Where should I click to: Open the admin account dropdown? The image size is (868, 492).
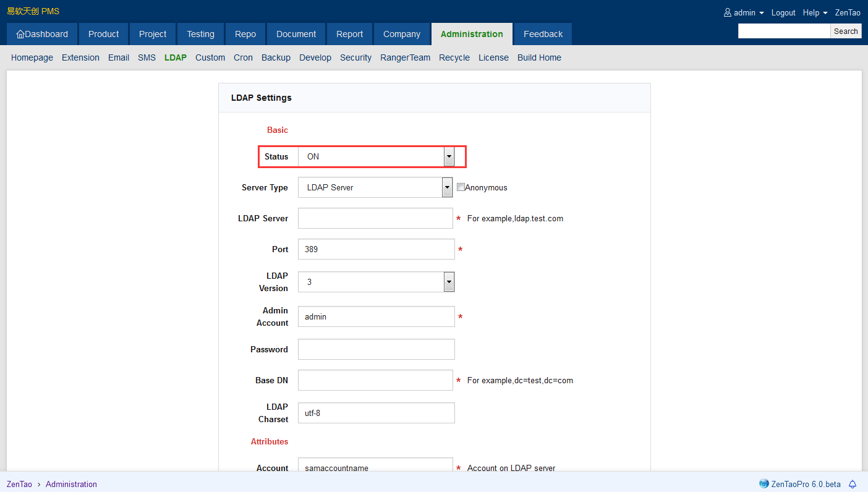[744, 12]
